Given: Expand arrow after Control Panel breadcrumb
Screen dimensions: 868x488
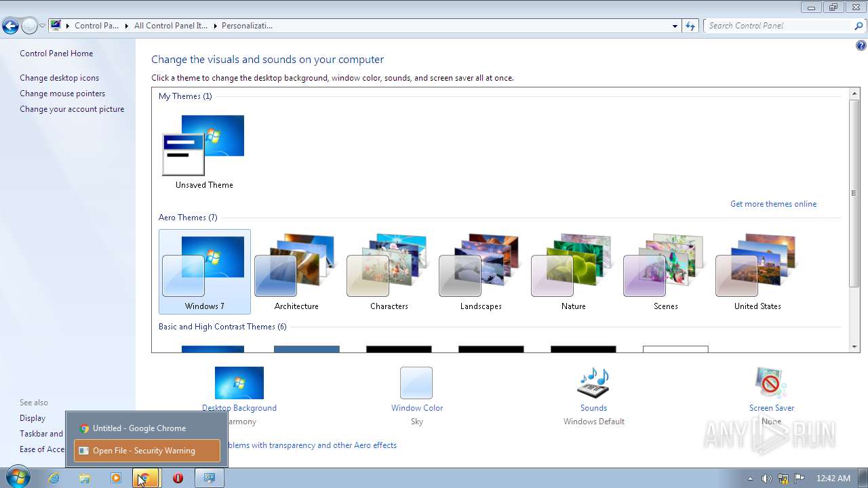Looking at the screenshot, I should [126, 26].
